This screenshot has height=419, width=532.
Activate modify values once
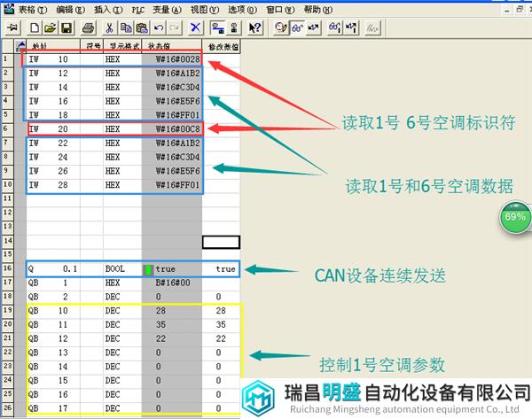pyautogui.click(x=351, y=27)
